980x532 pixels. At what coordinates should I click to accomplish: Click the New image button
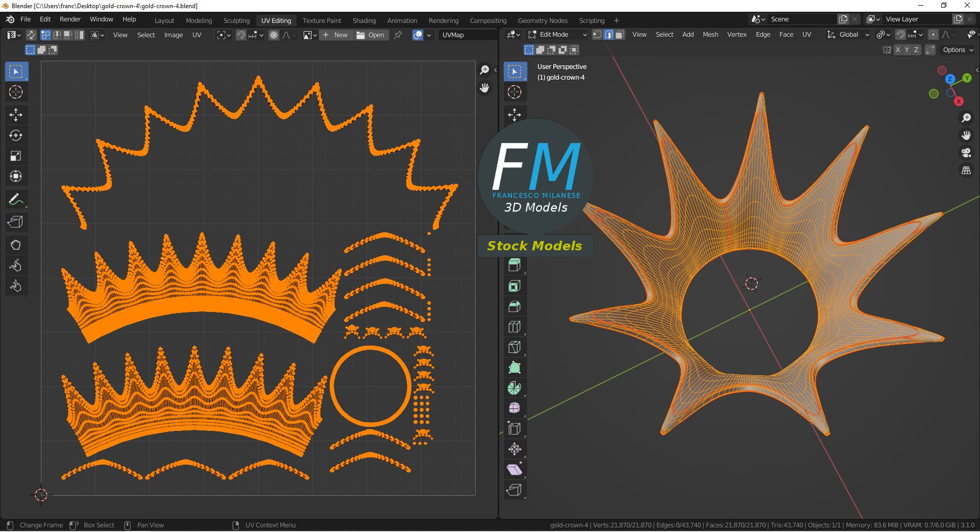point(335,35)
